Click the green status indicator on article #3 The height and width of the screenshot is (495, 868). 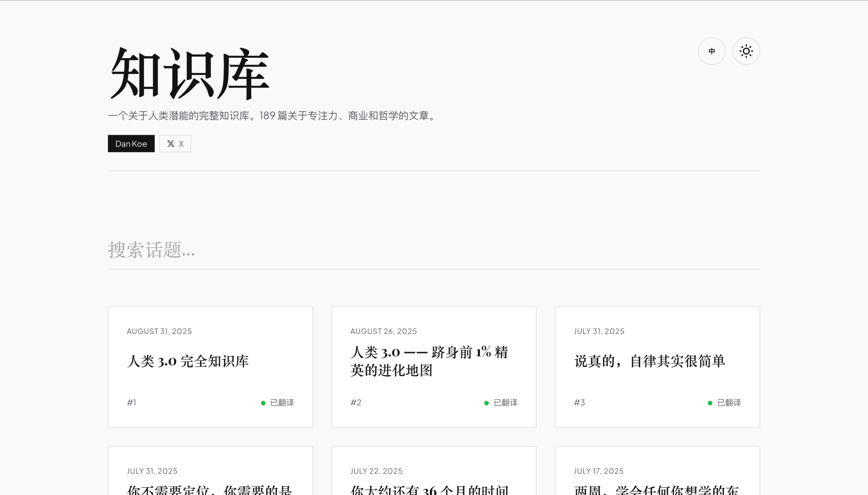point(710,402)
